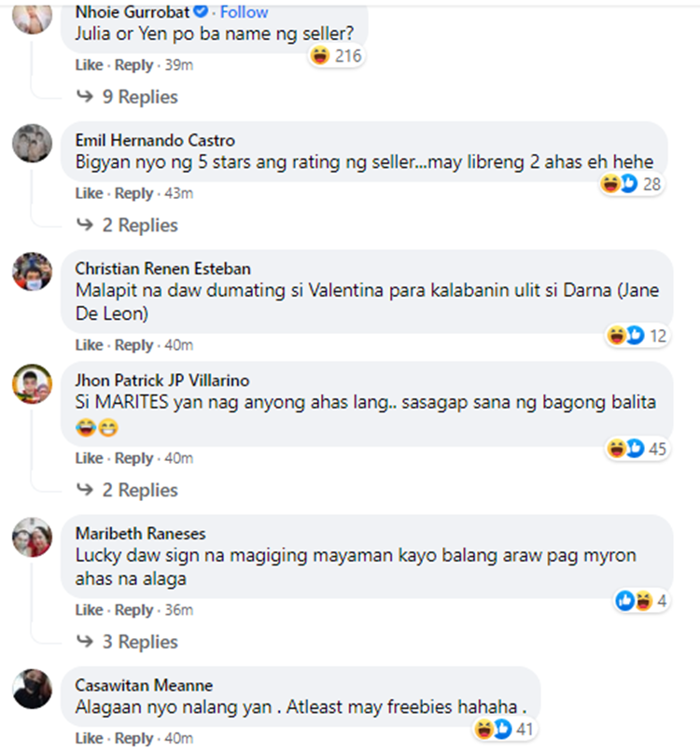Open Christian Renen Esteban's profile avatar
Viewport: 700px width, 752px height.
click(x=32, y=272)
